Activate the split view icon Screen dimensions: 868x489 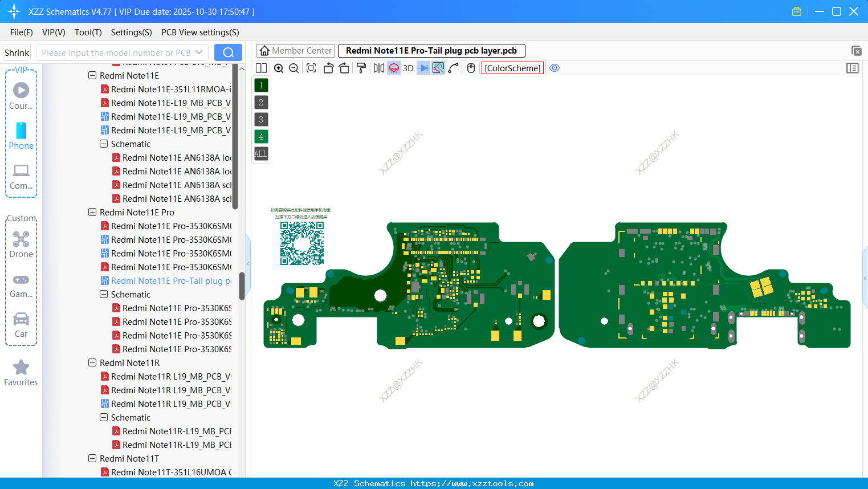[260, 68]
